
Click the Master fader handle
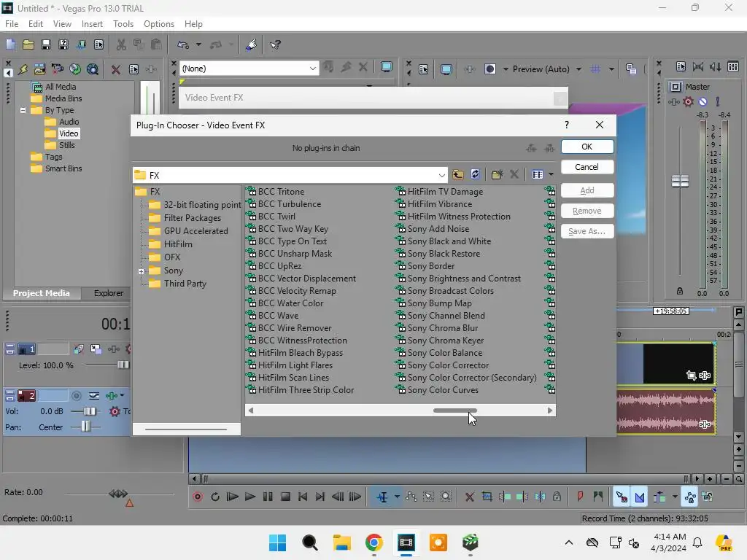click(680, 181)
